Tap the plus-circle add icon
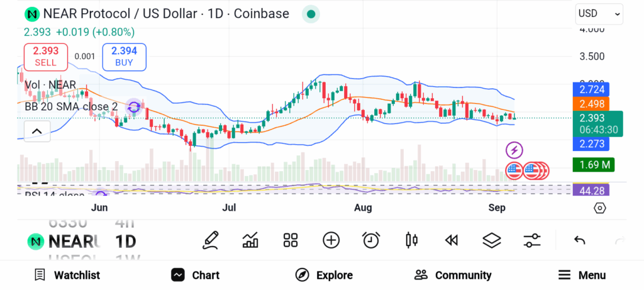The width and height of the screenshot is (644, 290). point(331,240)
